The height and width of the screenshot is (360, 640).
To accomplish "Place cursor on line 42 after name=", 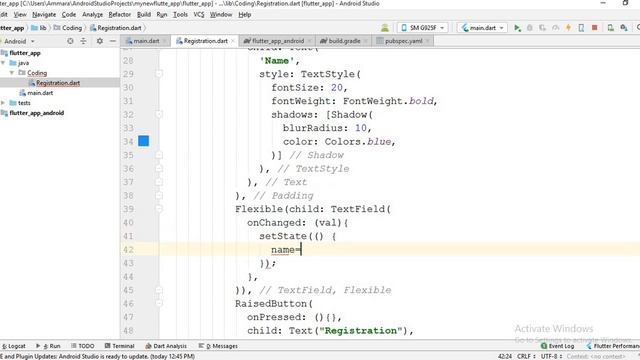I will tap(301, 250).
